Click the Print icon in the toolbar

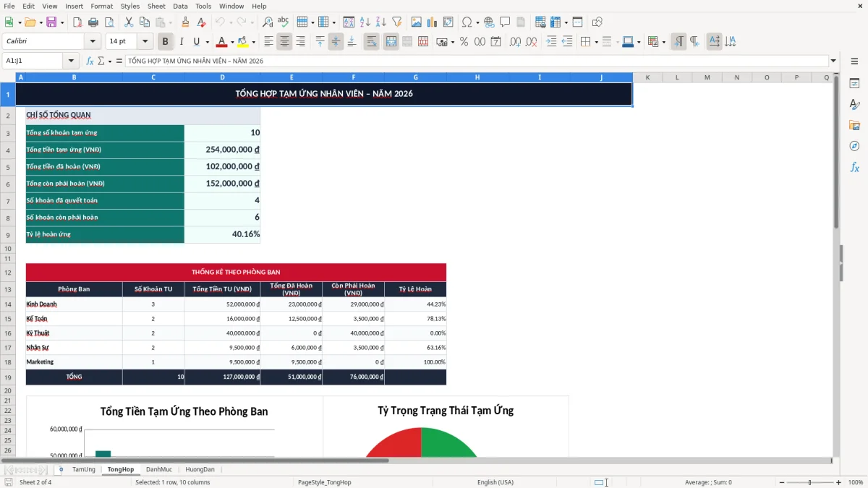click(93, 22)
